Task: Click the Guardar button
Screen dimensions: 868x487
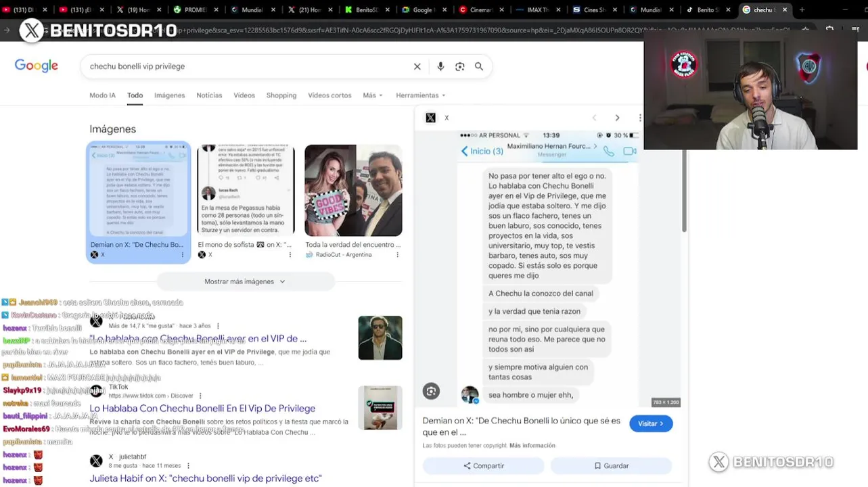Action: point(611,465)
